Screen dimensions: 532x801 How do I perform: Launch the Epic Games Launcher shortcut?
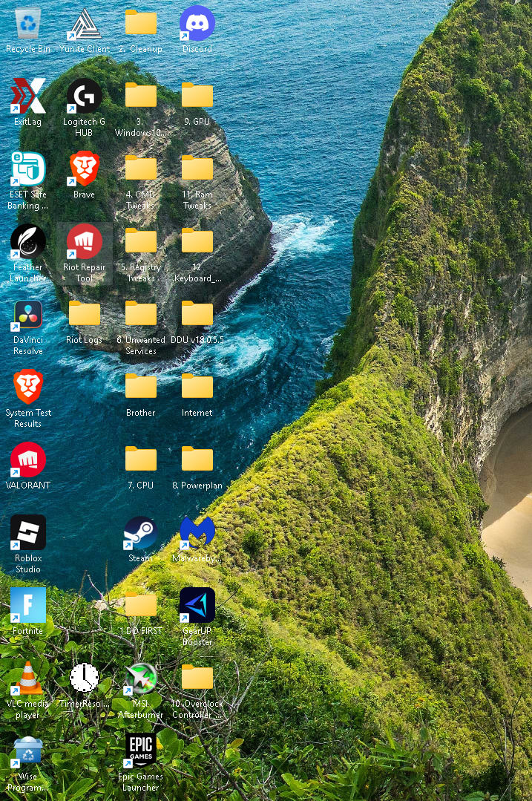coord(141,751)
